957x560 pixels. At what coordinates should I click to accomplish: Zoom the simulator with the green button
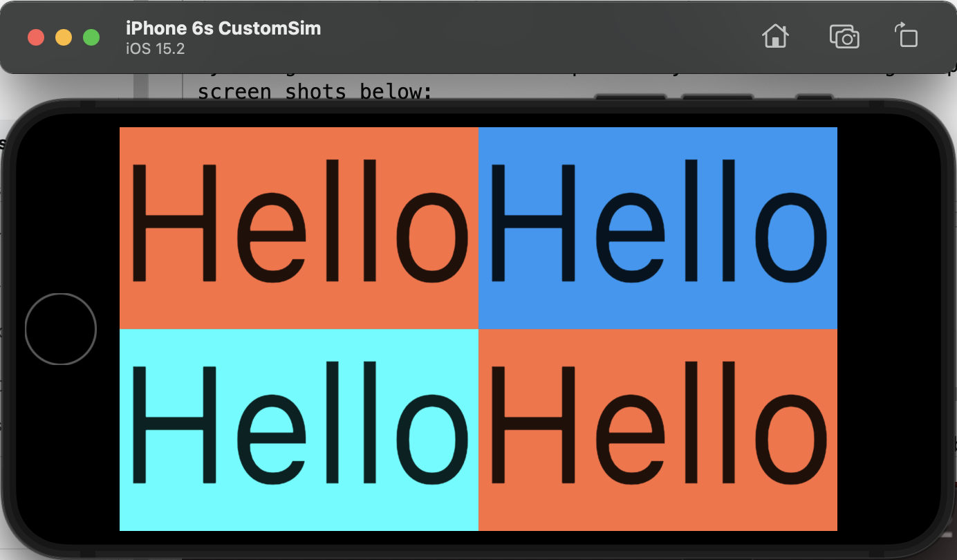[x=91, y=37]
